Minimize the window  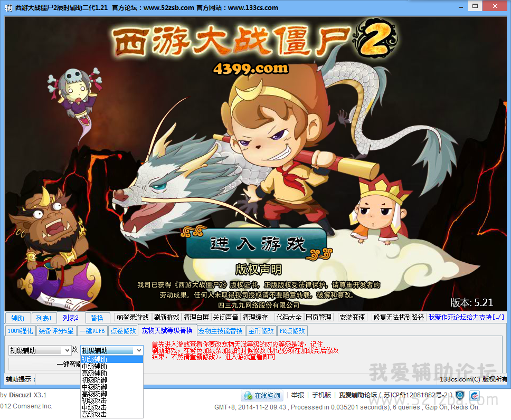tap(461, 7)
